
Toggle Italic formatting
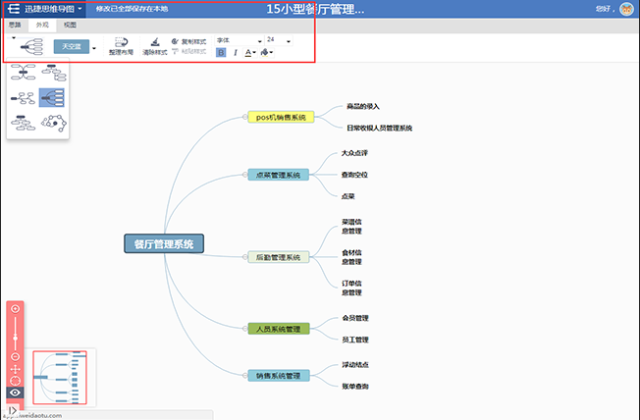tap(235, 53)
